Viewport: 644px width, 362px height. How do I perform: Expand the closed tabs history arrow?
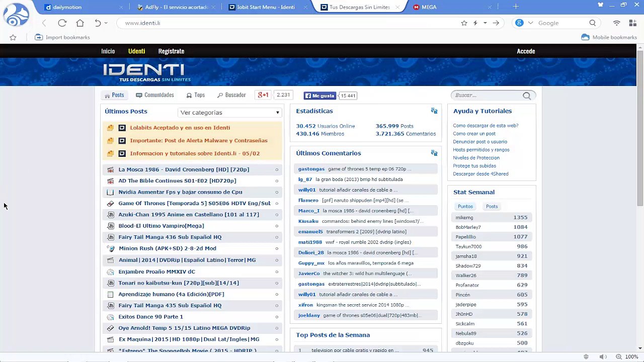[106, 23]
